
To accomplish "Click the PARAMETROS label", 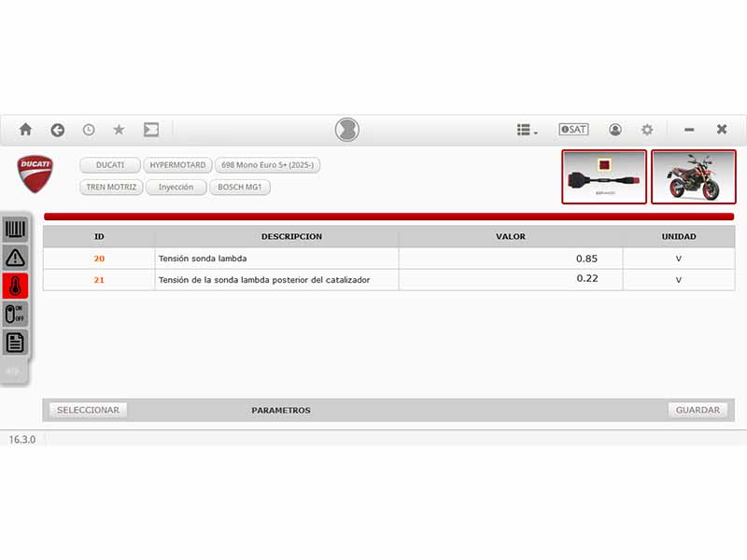I will 281,411.
